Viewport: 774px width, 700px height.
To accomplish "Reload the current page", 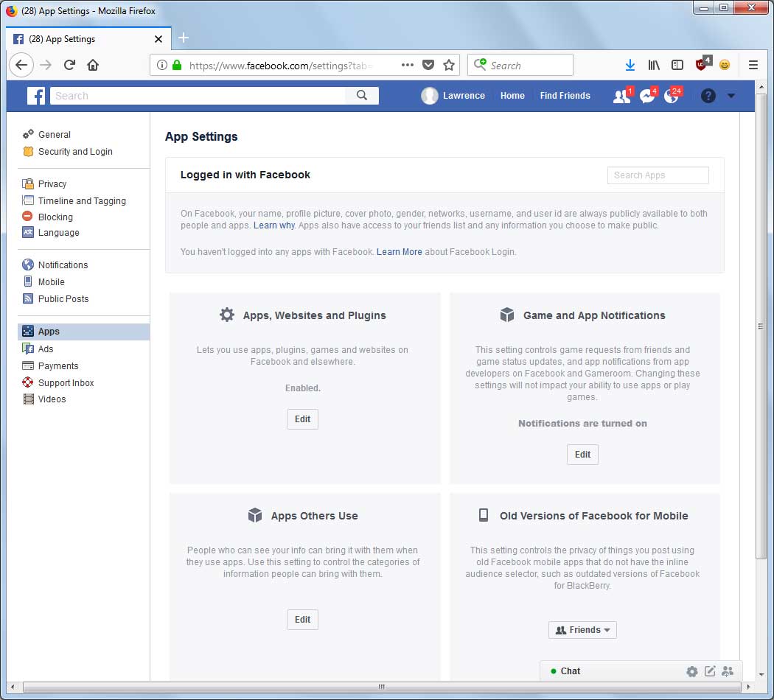I will (69, 65).
